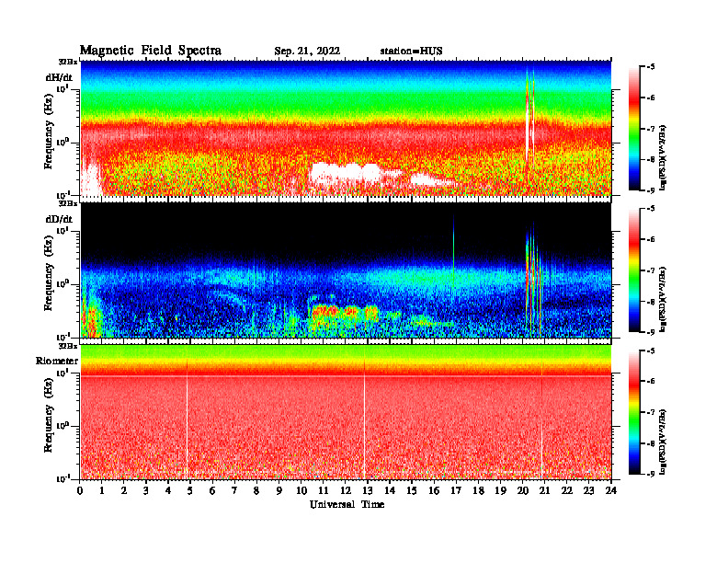Click the time axis tick label "24"

[611, 490]
